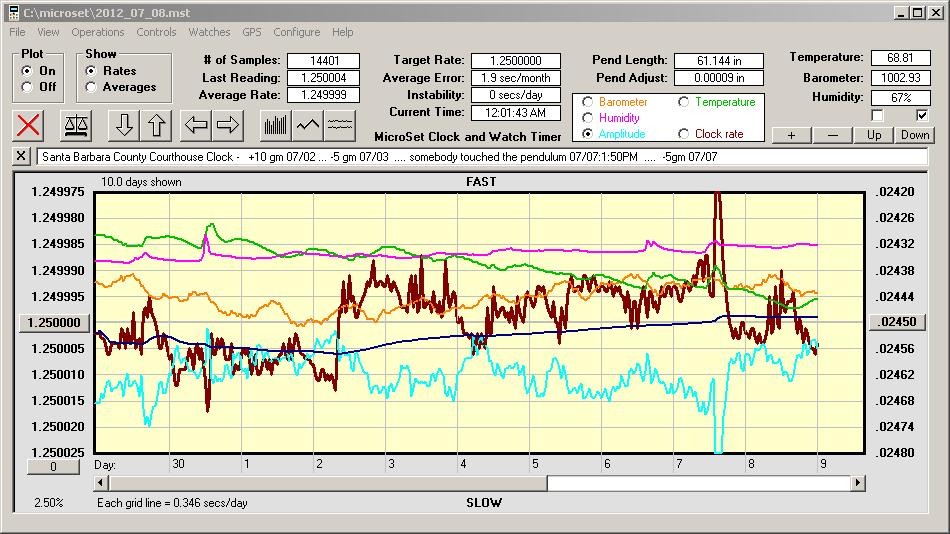Select the zigzag line graph icon

(x=308, y=126)
